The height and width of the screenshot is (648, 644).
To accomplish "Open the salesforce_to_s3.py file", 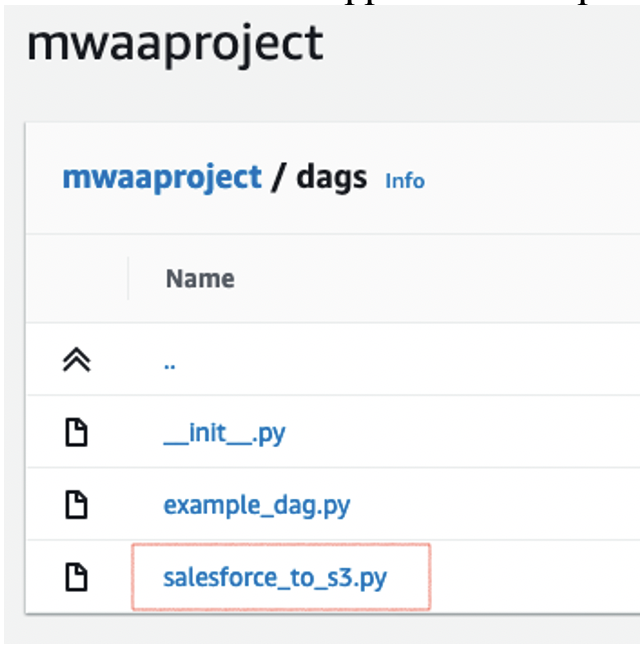I will [x=275, y=578].
